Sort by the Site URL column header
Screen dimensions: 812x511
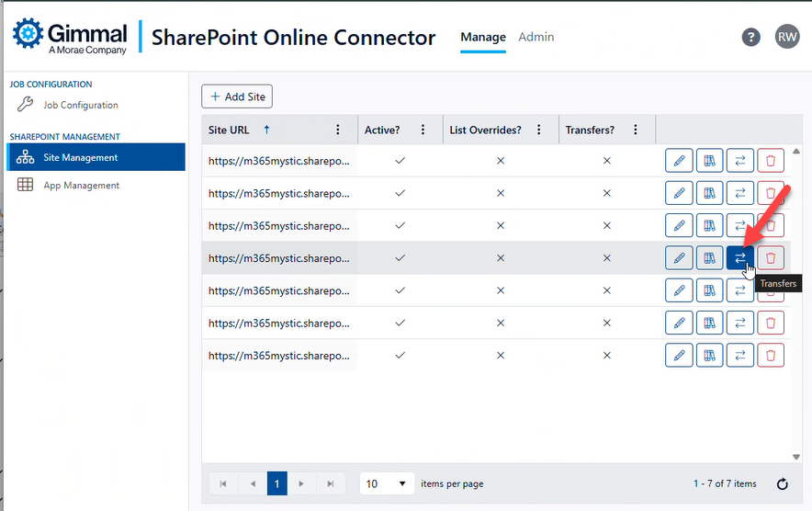231,131
